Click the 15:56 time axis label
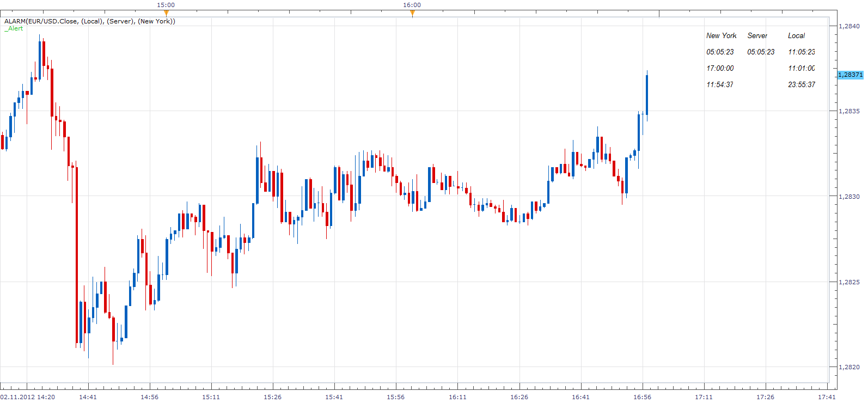Image resolution: width=868 pixels, height=403 pixels. tap(395, 397)
